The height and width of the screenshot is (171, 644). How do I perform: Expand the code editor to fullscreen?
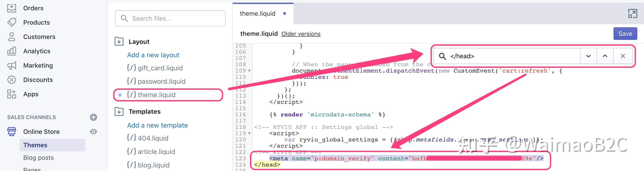click(632, 13)
